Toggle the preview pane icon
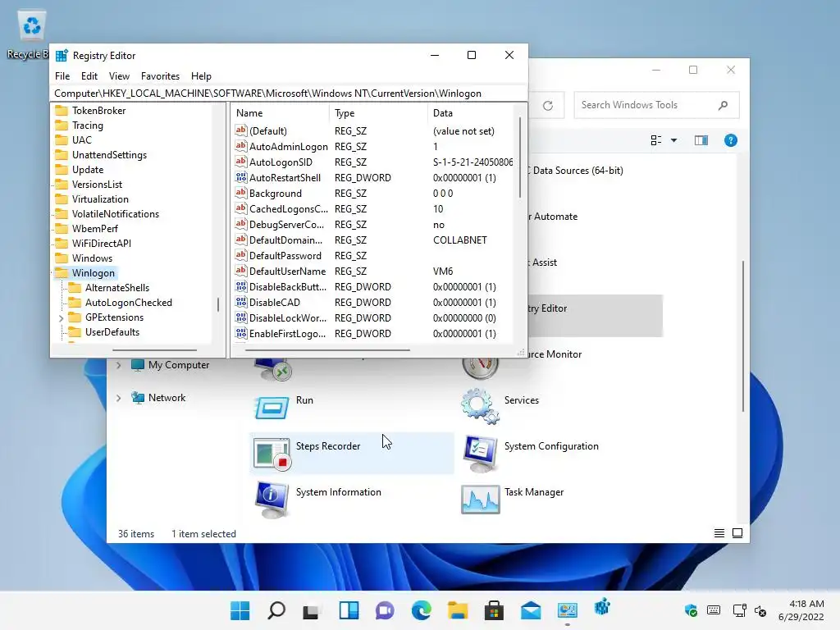Screen dimensions: 840x630 [x=701, y=140]
